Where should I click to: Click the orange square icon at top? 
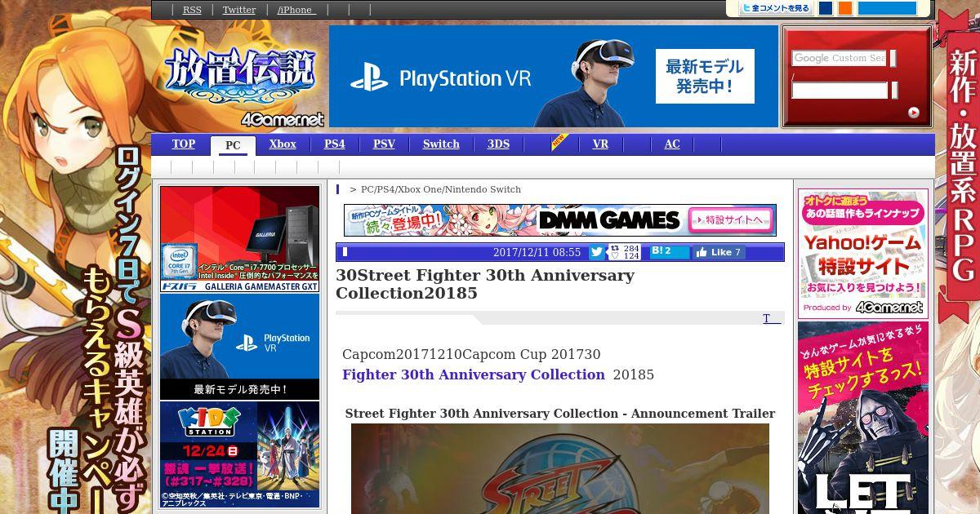pyautogui.click(x=844, y=8)
